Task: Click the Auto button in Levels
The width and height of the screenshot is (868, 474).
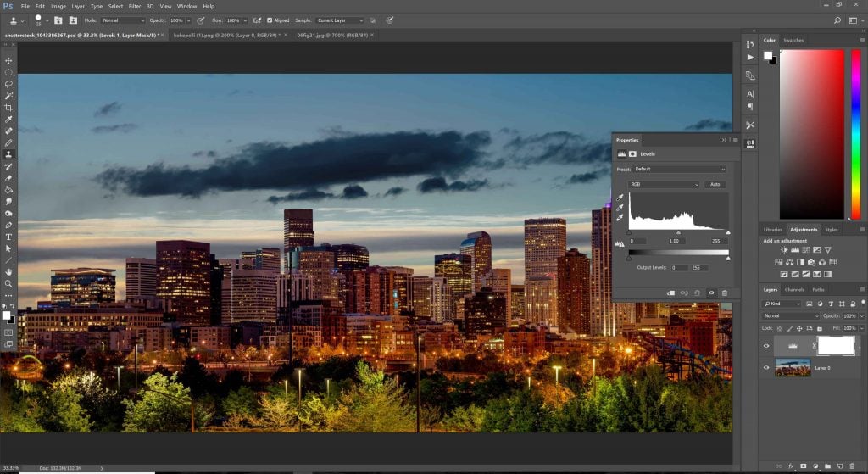Action: point(715,184)
